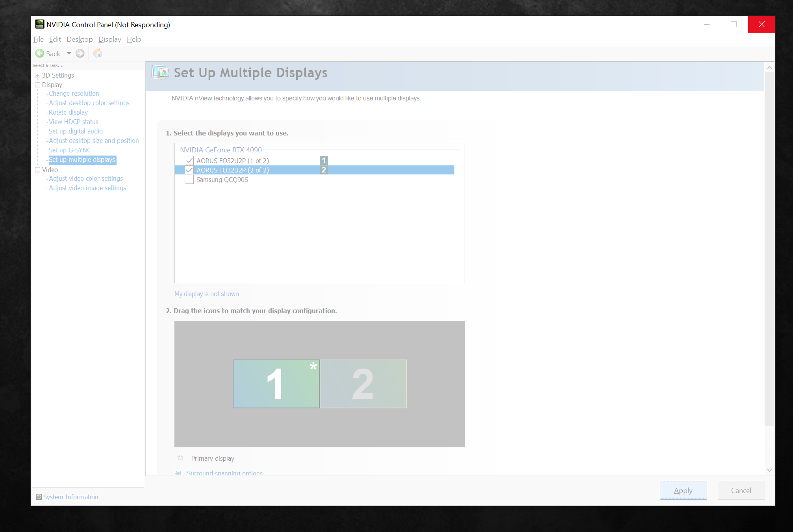Open the My display is not shown link
The image size is (793, 532).
pyautogui.click(x=209, y=294)
